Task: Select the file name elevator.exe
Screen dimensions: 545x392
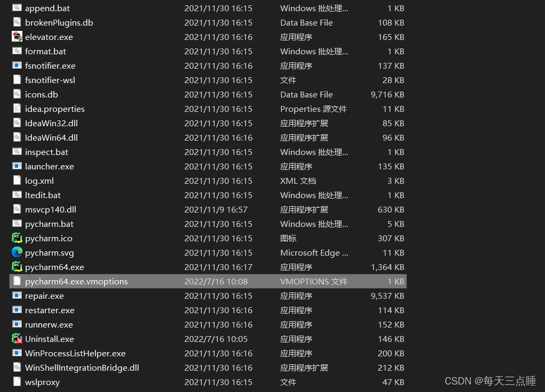Action: (x=49, y=37)
